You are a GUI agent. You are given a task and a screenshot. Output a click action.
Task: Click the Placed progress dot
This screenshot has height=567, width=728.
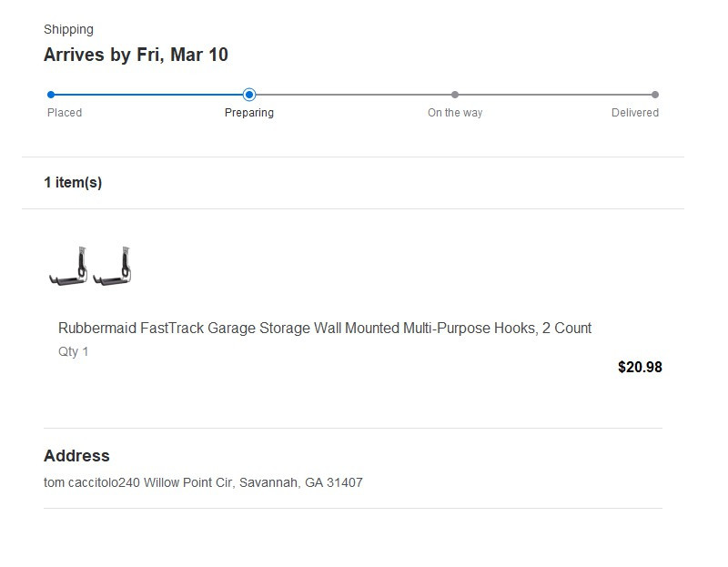tap(51, 95)
